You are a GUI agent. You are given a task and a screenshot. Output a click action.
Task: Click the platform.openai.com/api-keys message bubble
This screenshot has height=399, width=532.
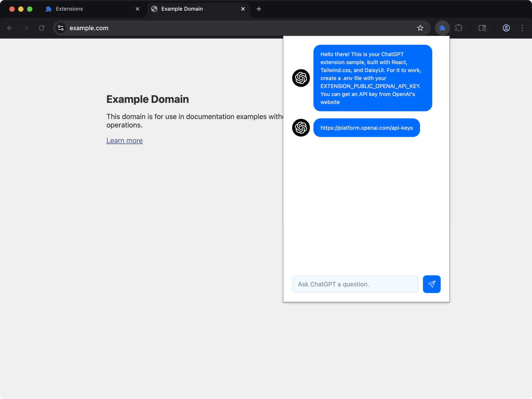pyautogui.click(x=367, y=128)
